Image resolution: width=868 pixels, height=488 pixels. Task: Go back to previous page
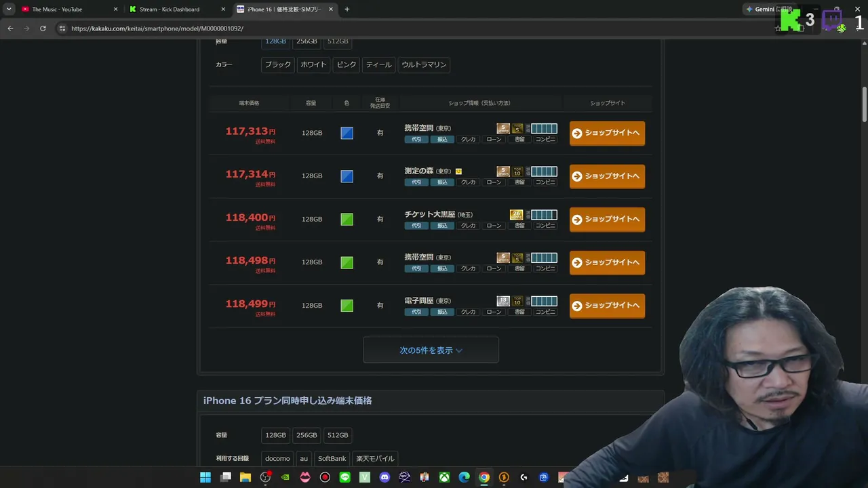click(x=10, y=28)
